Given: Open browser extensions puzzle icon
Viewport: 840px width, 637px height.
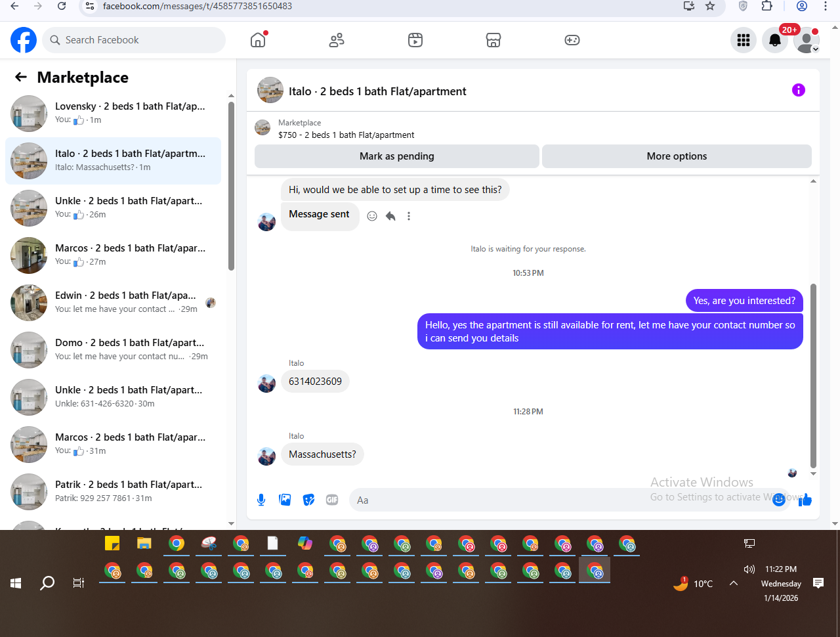Looking at the screenshot, I should tap(766, 6).
